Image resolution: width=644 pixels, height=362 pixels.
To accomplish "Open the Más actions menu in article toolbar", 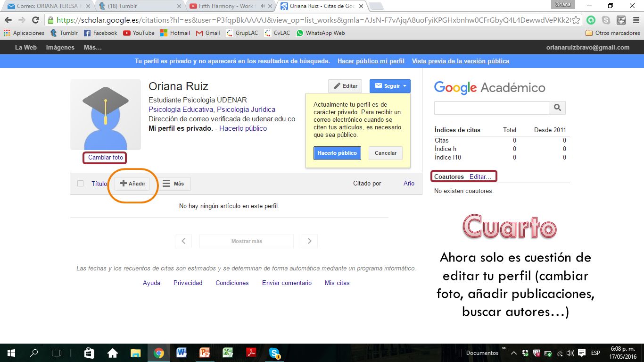I will click(173, 184).
